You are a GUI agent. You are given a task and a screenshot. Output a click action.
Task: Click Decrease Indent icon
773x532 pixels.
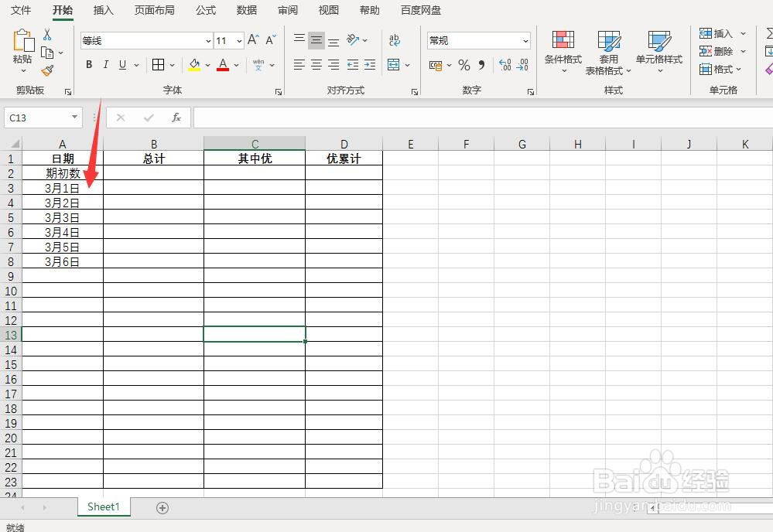[353, 64]
